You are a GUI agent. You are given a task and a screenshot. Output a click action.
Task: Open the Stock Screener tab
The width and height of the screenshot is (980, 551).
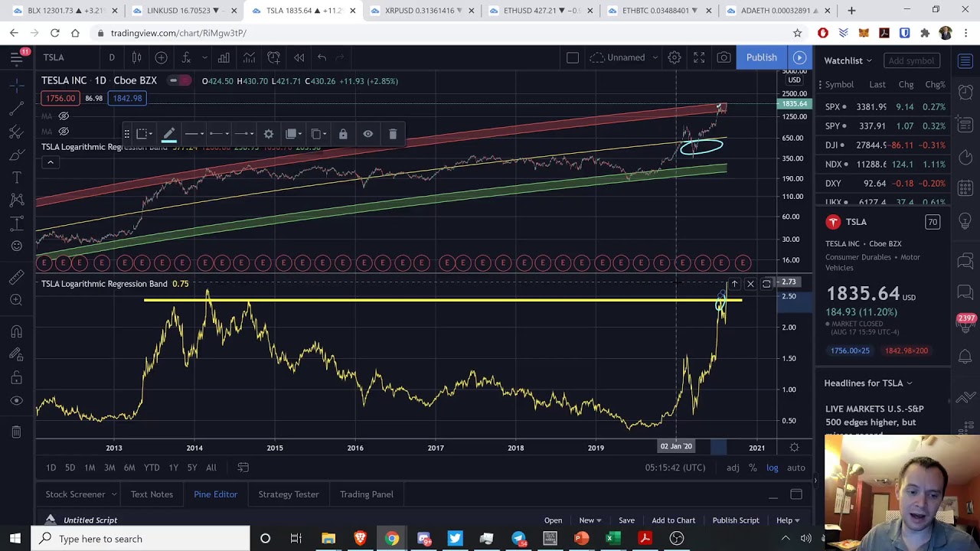coord(75,494)
